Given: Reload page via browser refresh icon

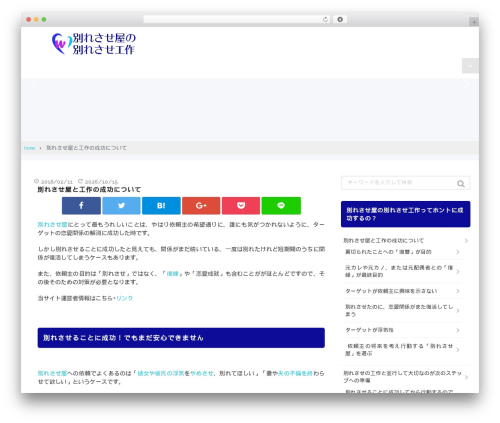Looking at the screenshot, I should tap(325, 19).
